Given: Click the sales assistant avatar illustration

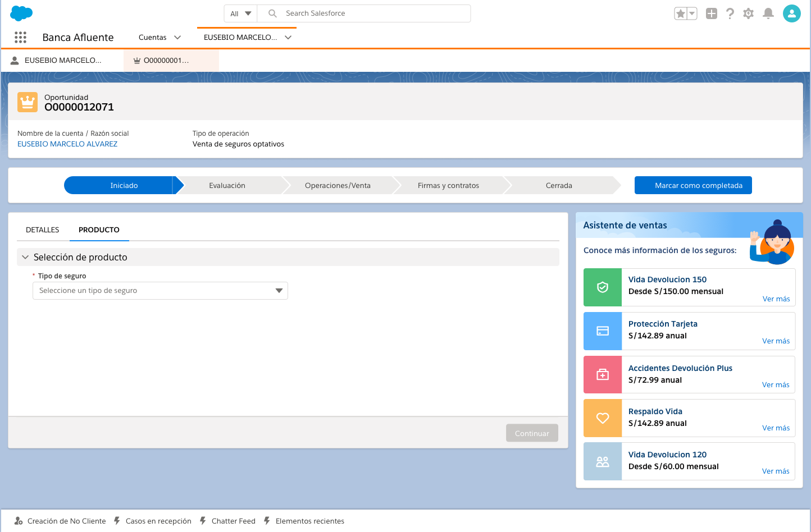Looking at the screenshot, I should click(x=773, y=242).
